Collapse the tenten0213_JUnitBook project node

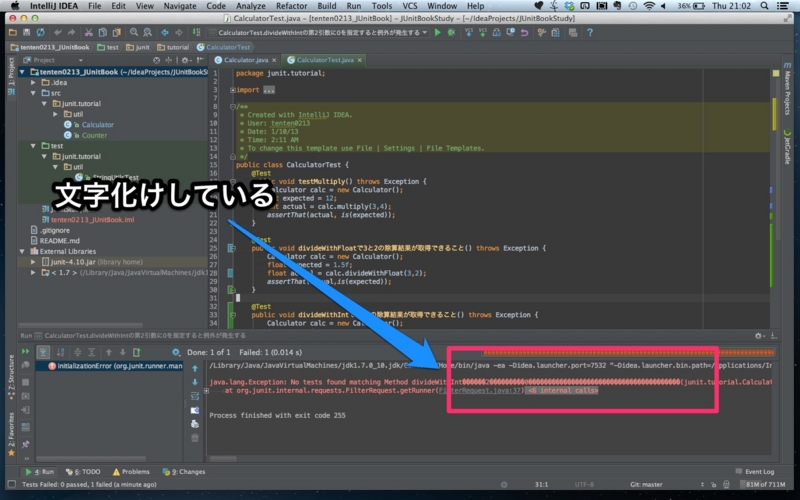pyautogui.click(x=22, y=72)
